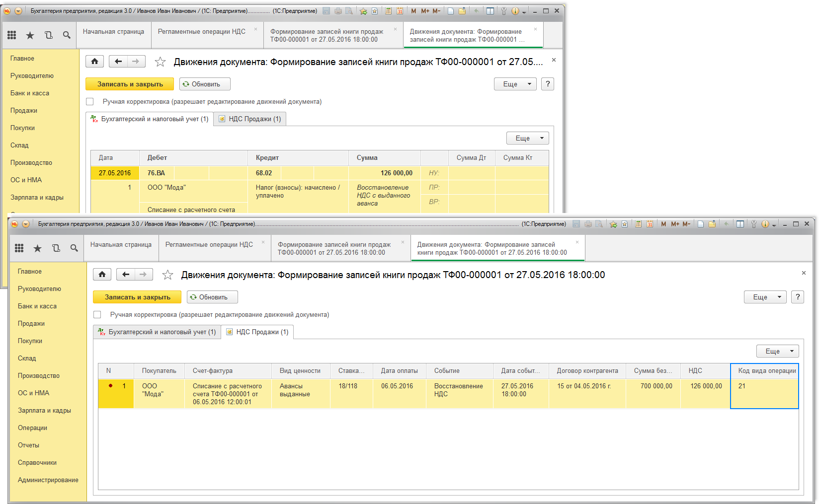Open Еще dropdown above table in back window
819x504 pixels.
coord(528,138)
